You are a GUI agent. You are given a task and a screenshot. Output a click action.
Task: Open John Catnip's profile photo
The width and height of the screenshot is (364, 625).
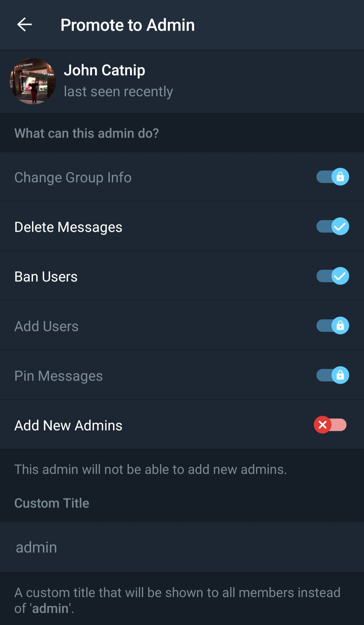pyautogui.click(x=33, y=81)
